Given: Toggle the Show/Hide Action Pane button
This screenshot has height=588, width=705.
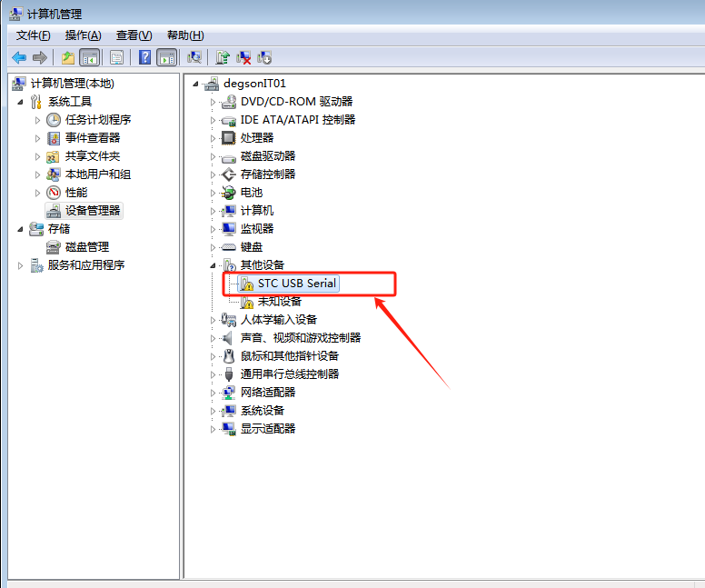Looking at the screenshot, I should [x=167, y=57].
